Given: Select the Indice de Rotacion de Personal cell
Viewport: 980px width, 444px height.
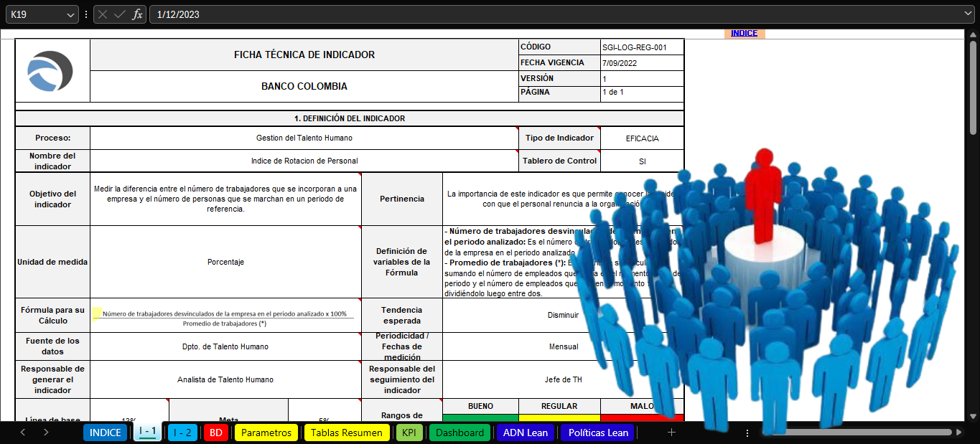Looking at the screenshot, I should pyautogui.click(x=304, y=161).
